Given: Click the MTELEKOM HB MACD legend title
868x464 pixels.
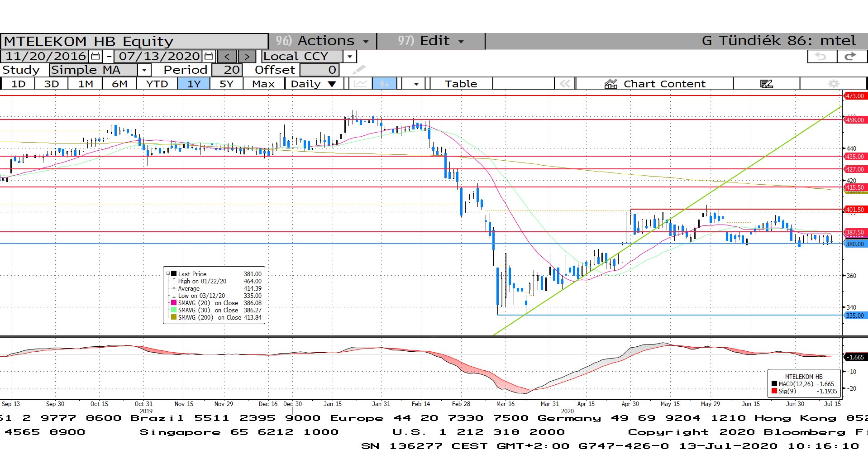Looking at the screenshot, I should (x=804, y=377).
